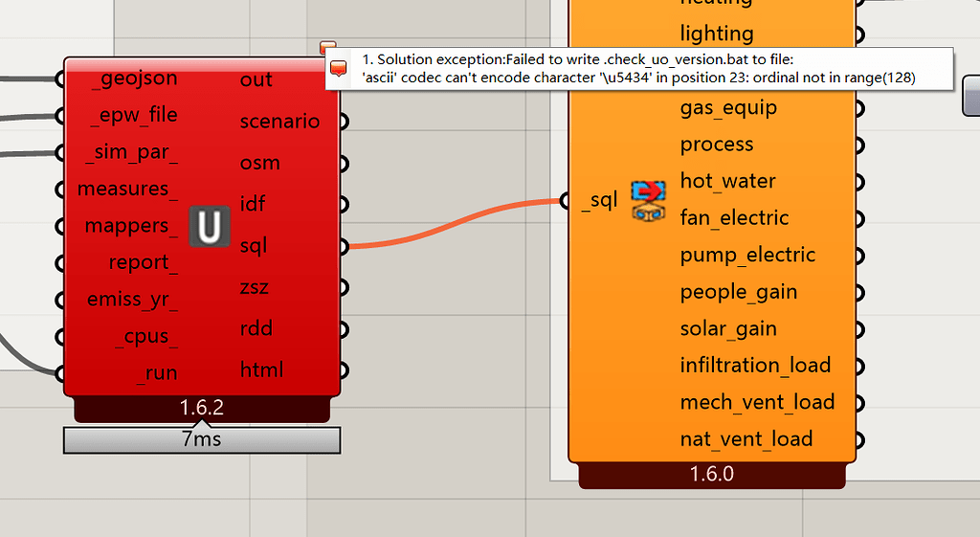980x537 pixels.
Task: Click the hot_water output
Action: (x=728, y=181)
